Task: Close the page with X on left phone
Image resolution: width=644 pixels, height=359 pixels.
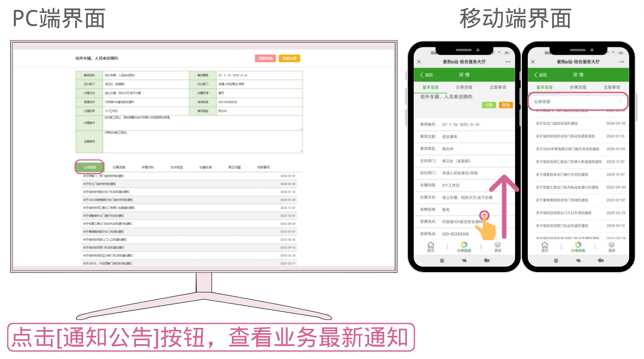Action: pos(419,62)
